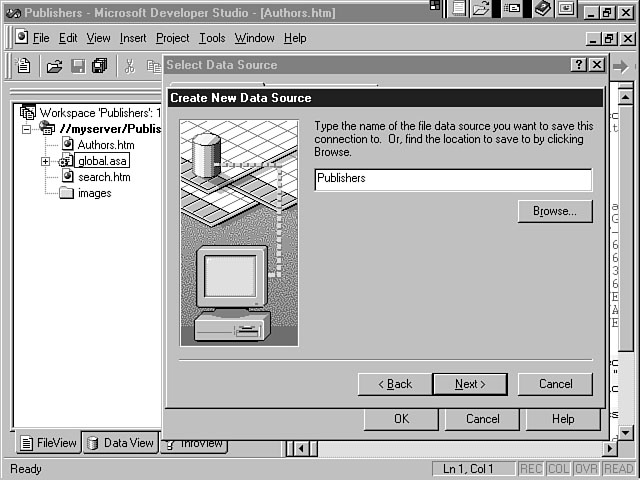Go Back in the data source wizard

coord(394,384)
